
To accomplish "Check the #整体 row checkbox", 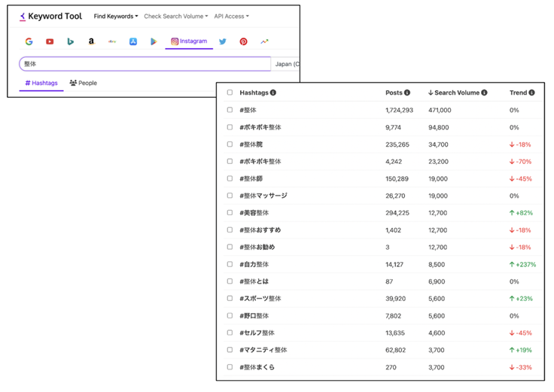I will pos(230,110).
